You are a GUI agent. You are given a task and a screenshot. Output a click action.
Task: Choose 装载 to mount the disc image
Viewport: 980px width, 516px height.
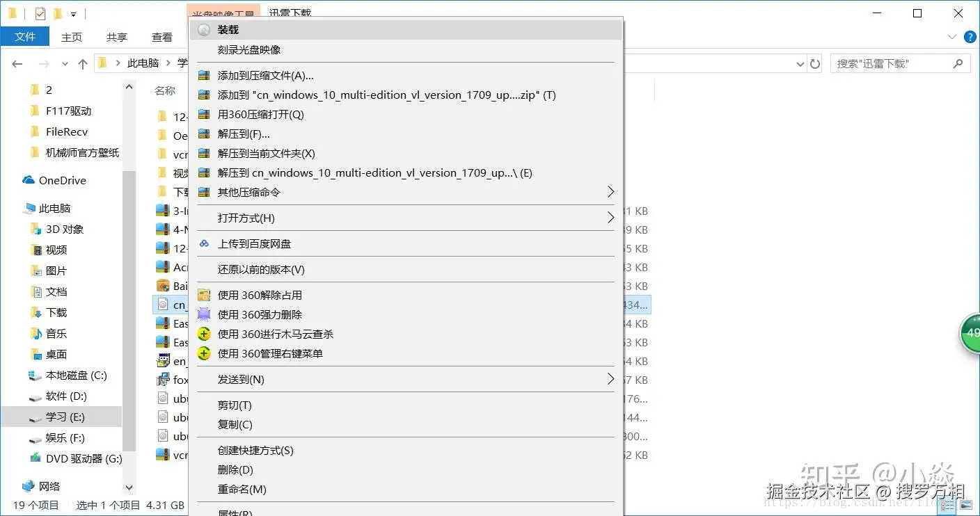[x=406, y=30]
